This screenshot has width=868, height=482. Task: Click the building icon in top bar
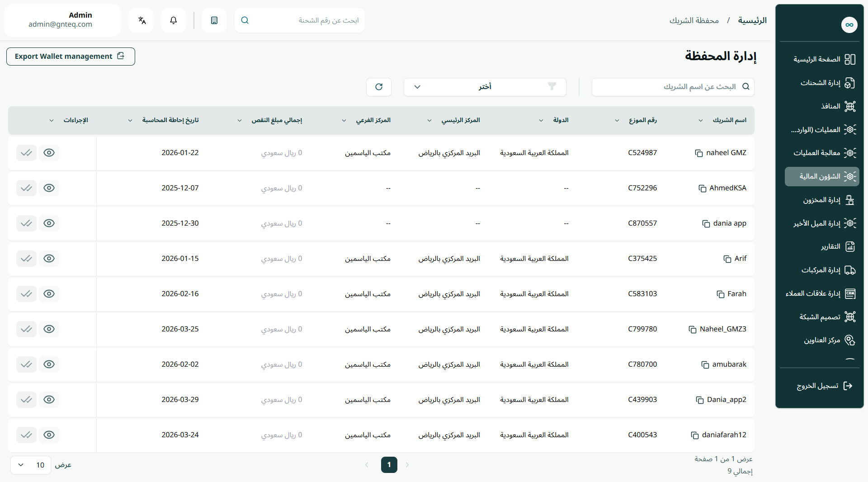[x=214, y=20]
